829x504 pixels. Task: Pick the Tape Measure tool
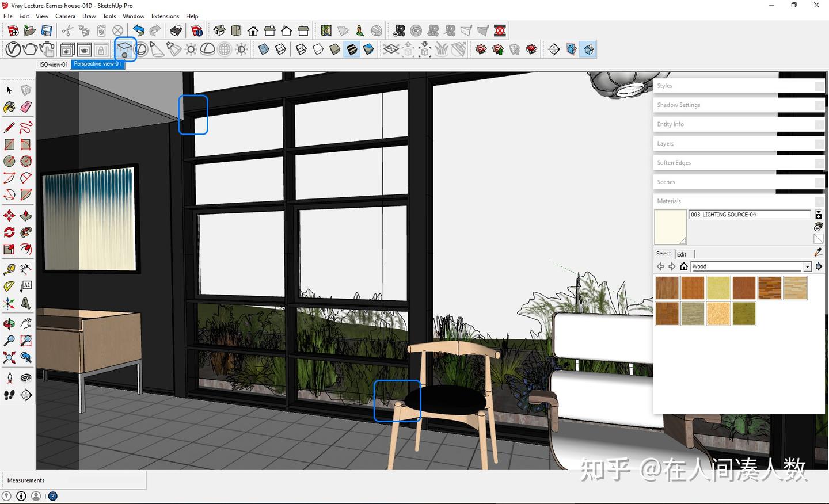point(9,269)
